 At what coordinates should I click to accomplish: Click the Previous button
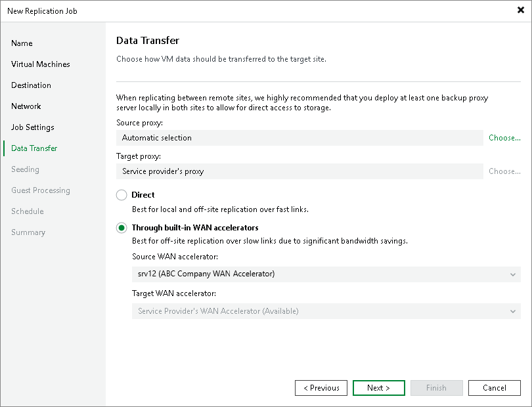click(321, 388)
